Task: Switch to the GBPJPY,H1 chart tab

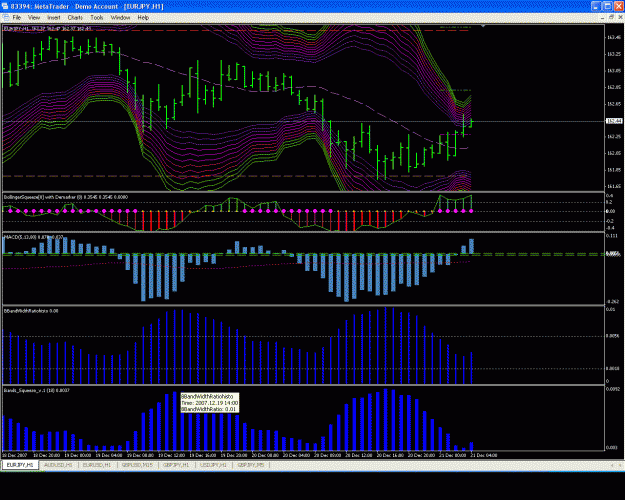Action: click(176, 465)
